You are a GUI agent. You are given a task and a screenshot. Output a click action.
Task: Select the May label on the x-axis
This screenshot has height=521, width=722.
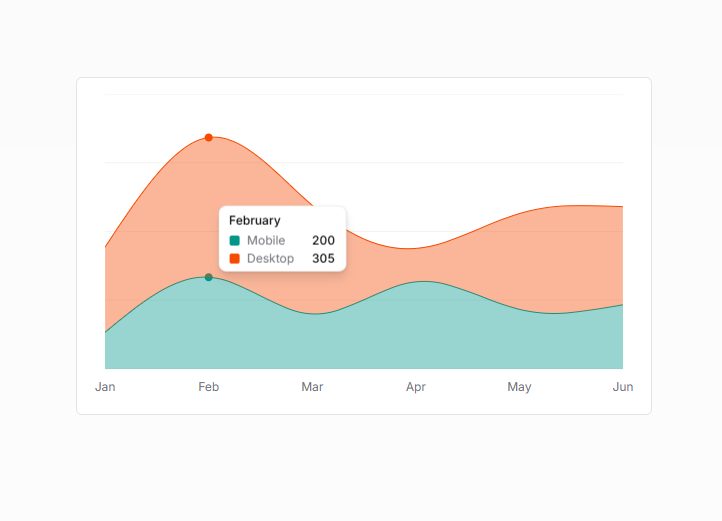coord(519,387)
